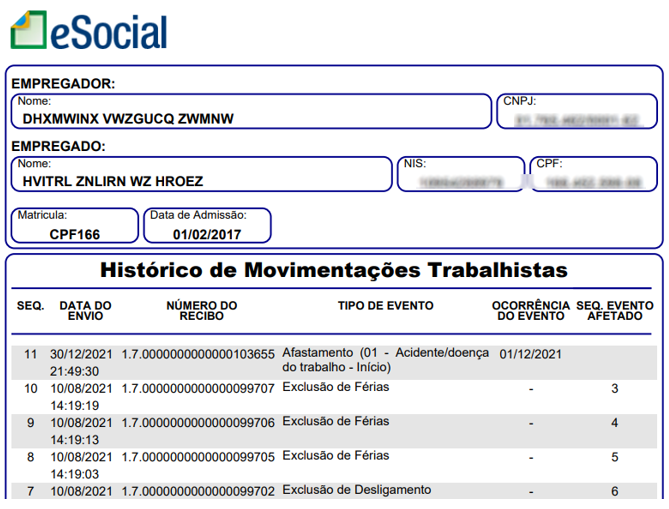Click affected event sequence 6
669x509 pixels.
pyautogui.click(x=614, y=491)
